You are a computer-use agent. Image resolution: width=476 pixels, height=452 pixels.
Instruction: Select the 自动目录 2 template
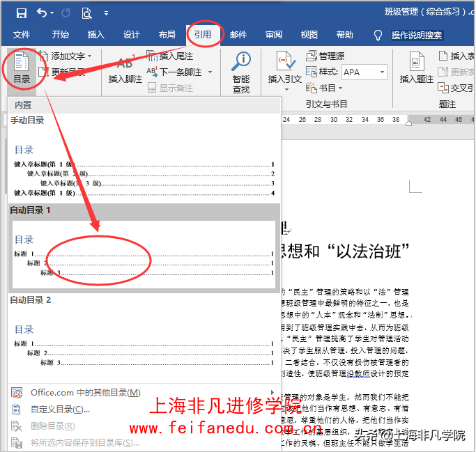144,338
